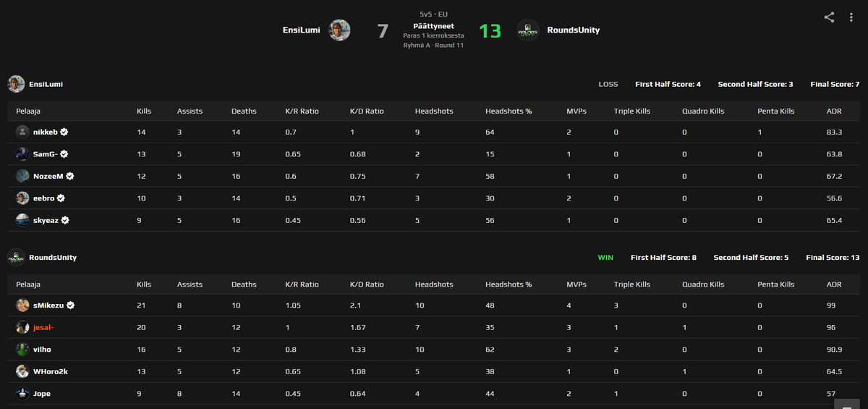This screenshot has height=409, width=868.
Task: Click EnsiLumi avatar above first scoreboard
Action: click(x=16, y=84)
